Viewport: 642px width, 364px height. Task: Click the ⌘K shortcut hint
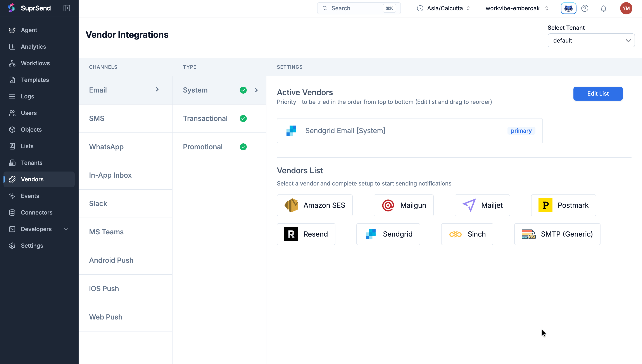[389, 8]
